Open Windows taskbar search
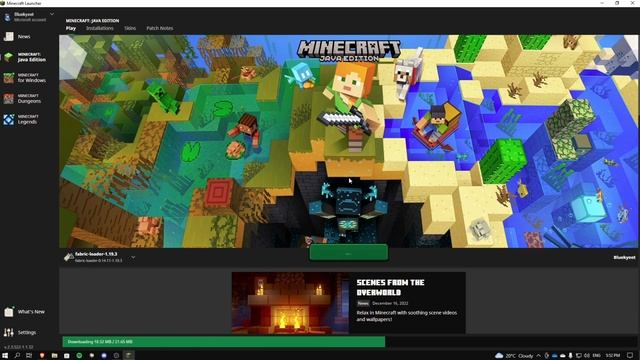 17,356
